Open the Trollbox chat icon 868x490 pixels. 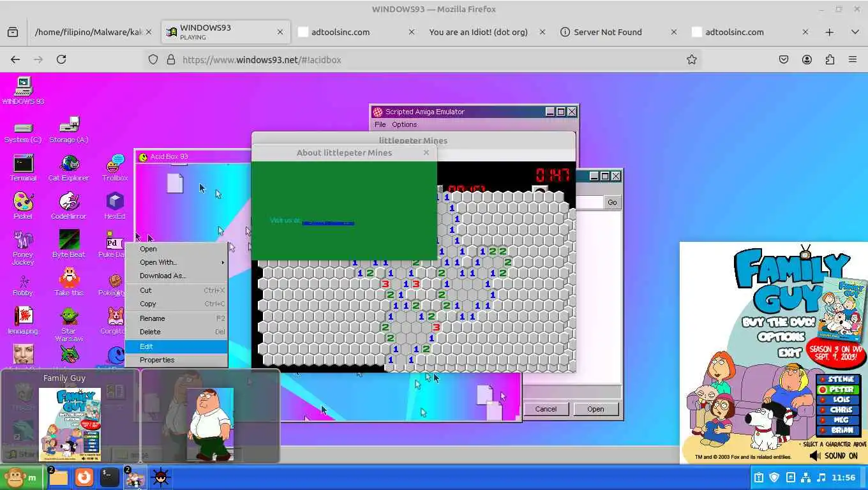[x=115, y=168]
